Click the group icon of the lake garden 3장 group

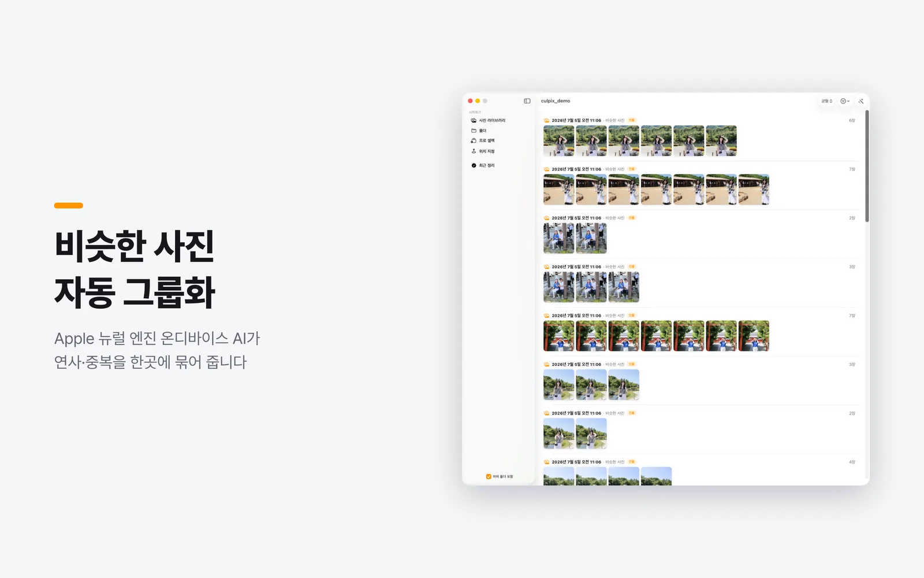(x=546, y=365)
